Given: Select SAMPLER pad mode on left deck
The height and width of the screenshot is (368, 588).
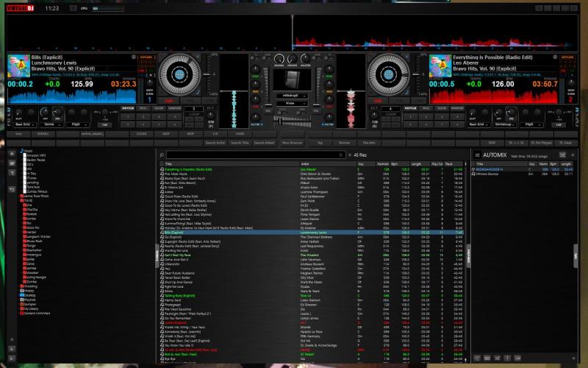Looking at the screenshot, I should [x=174, y=108].
